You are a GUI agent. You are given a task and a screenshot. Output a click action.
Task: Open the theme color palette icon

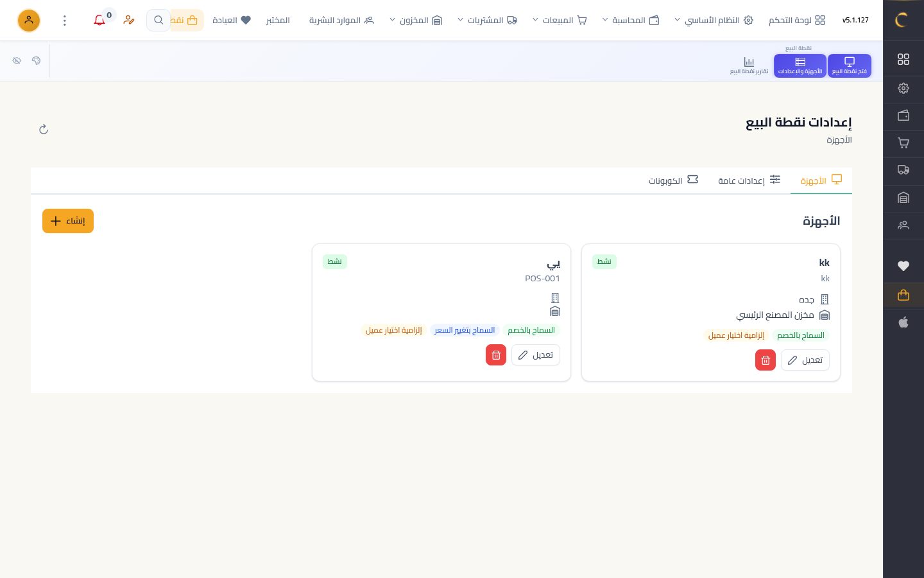[x=36, y=60]
